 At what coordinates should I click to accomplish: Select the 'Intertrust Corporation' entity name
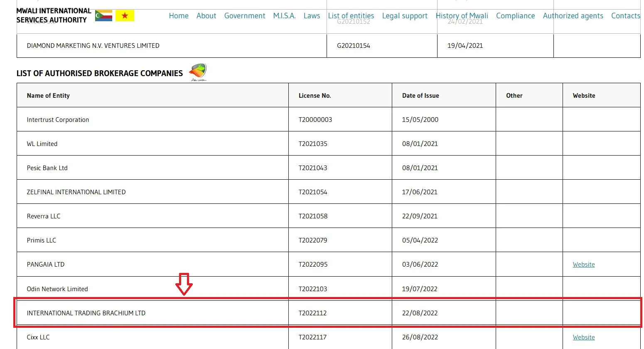click(58, 120)
